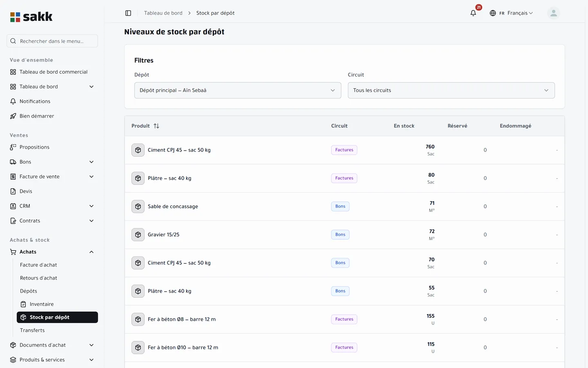
Task: Click the Devis document icon
Action: (13, 191)
